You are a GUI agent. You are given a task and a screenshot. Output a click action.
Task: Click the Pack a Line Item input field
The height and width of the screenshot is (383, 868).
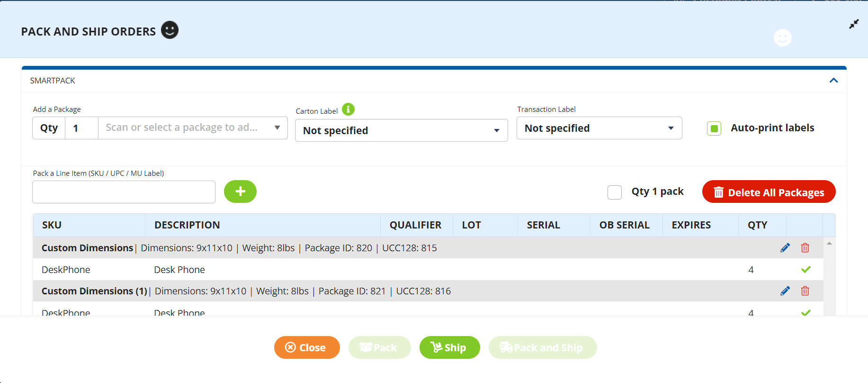point(124,192)
